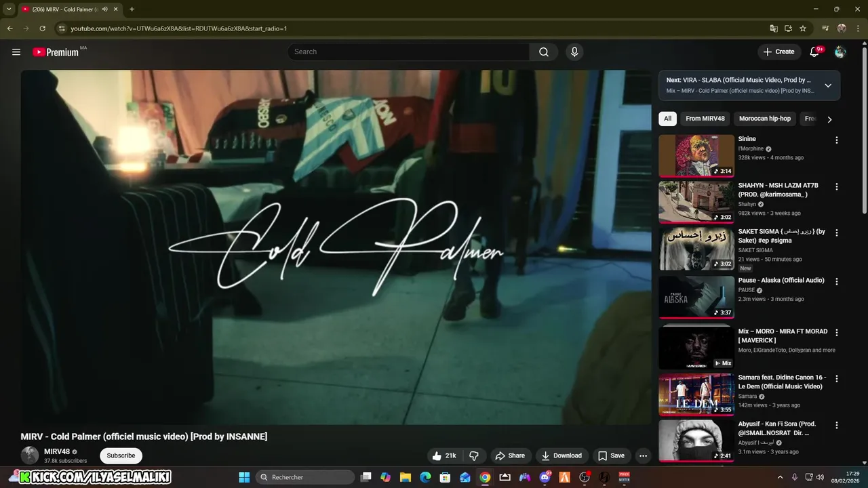This screenshot has height=488, width=868.
Task: Click the browser address bar URL
Action: (179, 28)
